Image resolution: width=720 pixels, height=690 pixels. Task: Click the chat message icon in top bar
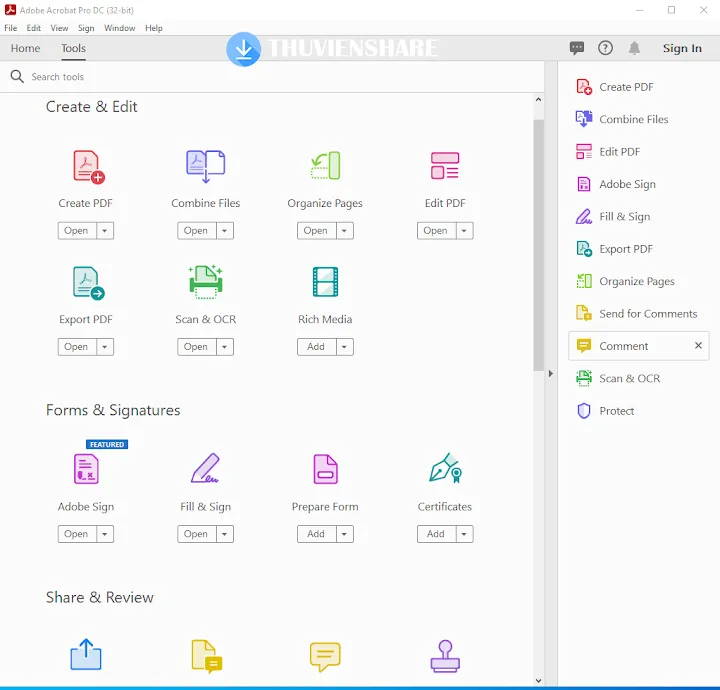click(x=577, y=48)
